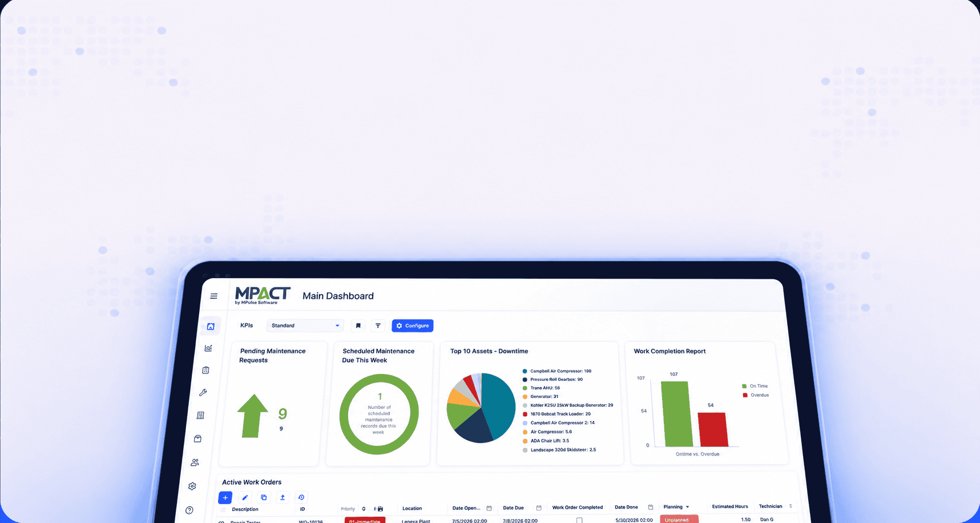Click the Ontime vs. Overdue axis label
This screenshot has height=523, width=980.
(x=697, y=454)
